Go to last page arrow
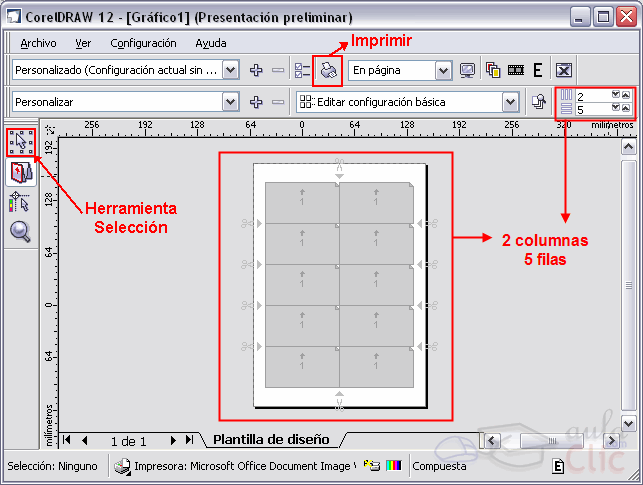This screenshot has height=485, width=643. click(189, 440)
